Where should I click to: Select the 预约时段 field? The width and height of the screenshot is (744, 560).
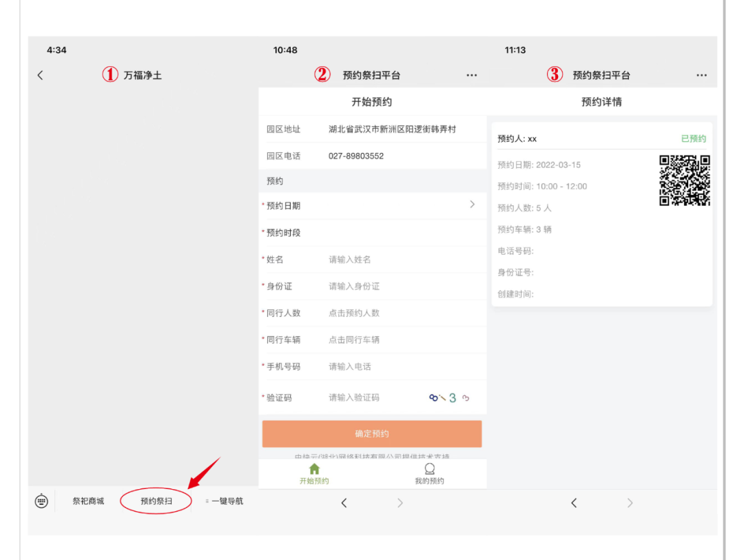pos(373,233)
